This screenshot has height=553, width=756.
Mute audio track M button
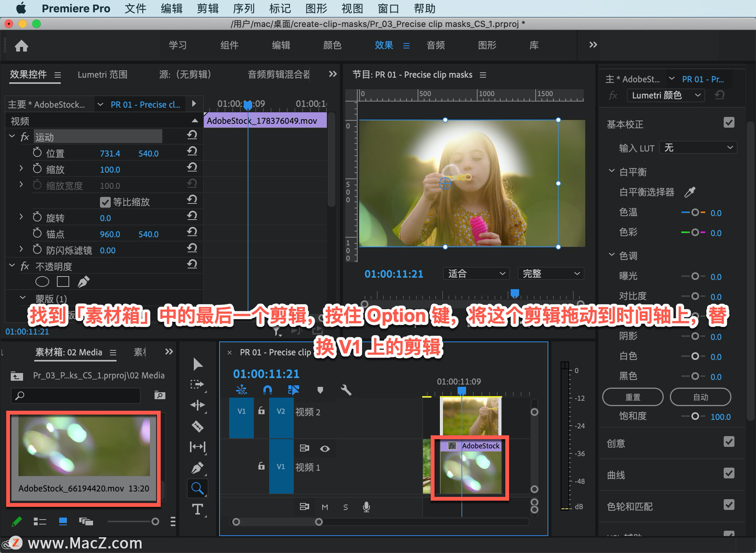point(325,507)
